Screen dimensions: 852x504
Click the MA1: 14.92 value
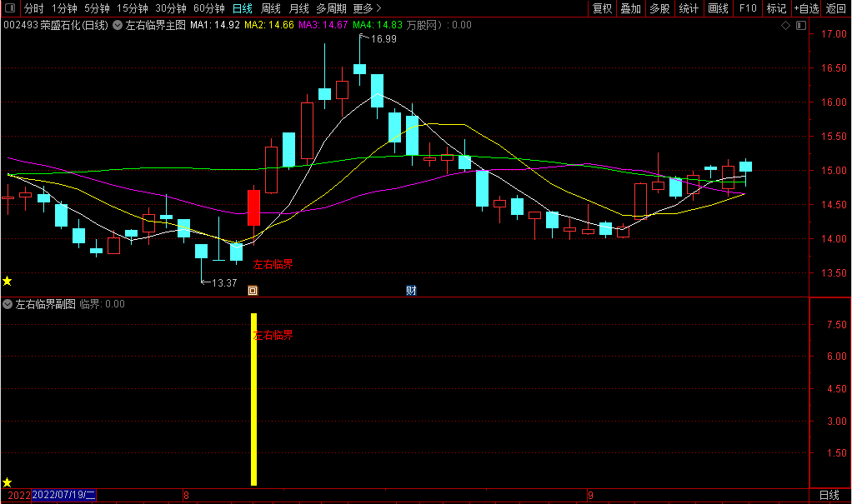214,25
